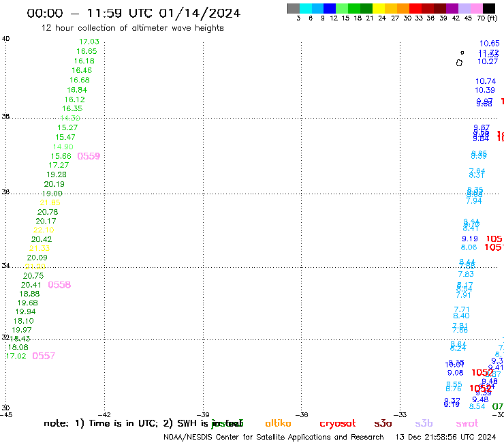Click the longitude axis label -36

(x=302, y=415)
